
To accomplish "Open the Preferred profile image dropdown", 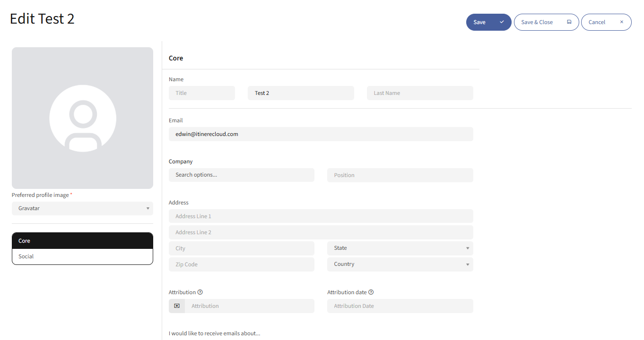I will (82, 208).
